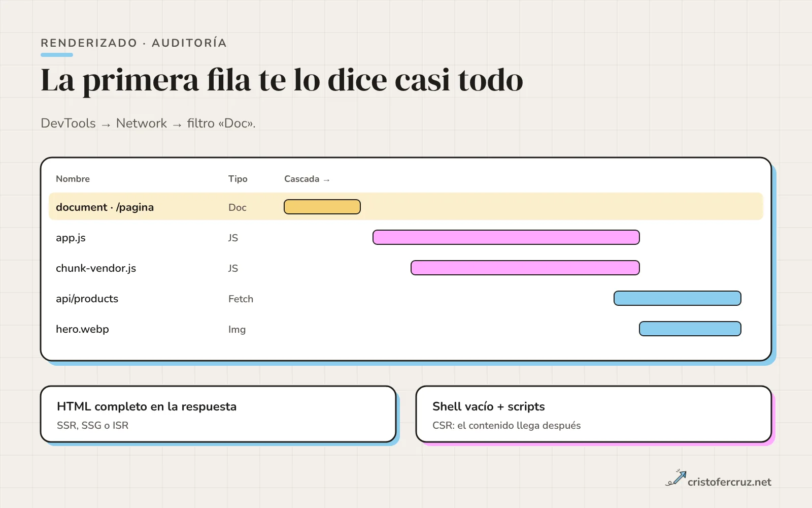Select the api/products row name
Image resolution: width=812 pixels, height=508 pixels.
coord(87,299)
